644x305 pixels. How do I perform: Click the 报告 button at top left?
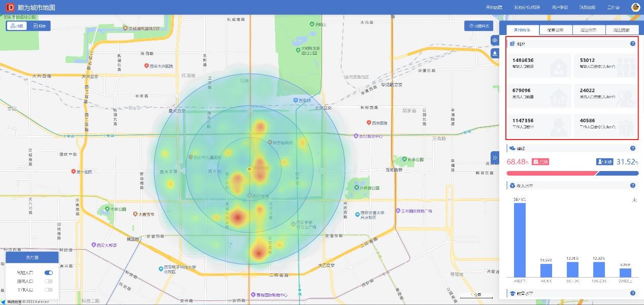[39, 26]
